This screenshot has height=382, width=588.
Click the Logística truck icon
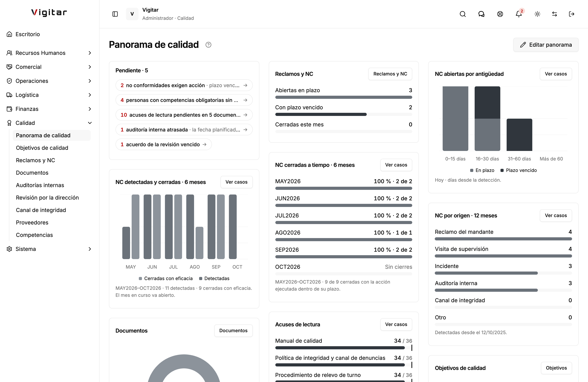click(x=9, y=95)
